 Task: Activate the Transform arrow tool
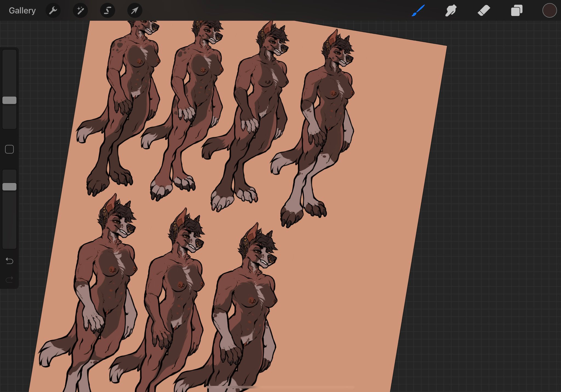pyautogui.click(x=134, y=11)
